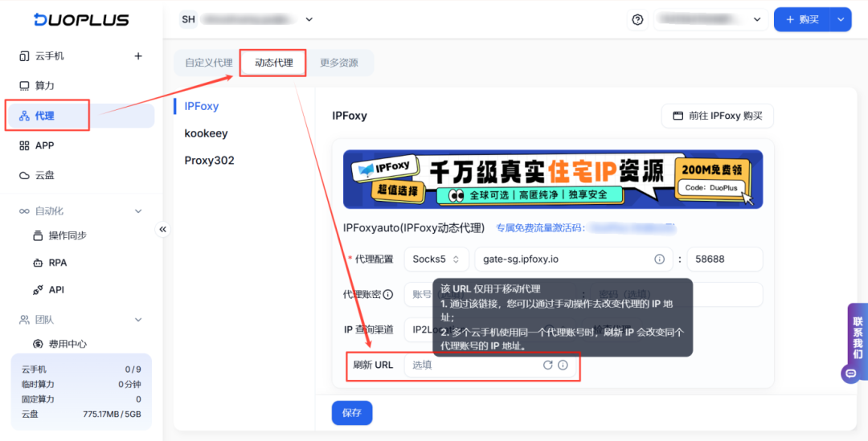Screen dimensions: 868x441
Task: Select the 代理 proxy sidebar item
Action: 81,116
